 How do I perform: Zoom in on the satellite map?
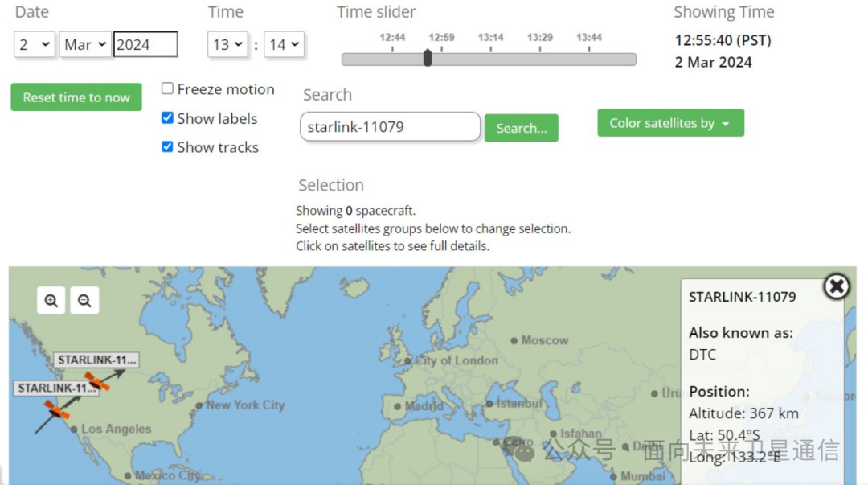tap(51, 301)
